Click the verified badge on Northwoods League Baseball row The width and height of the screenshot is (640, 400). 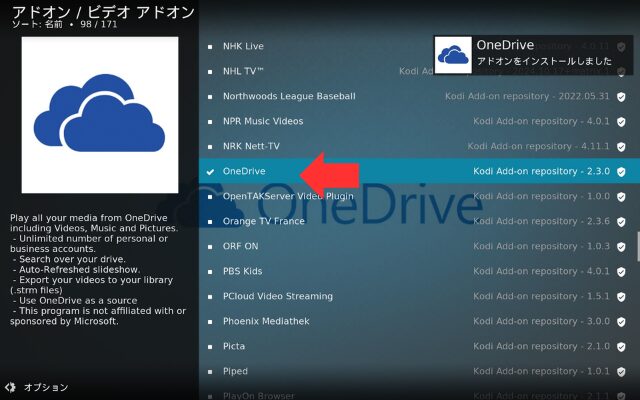pos(621,96)
